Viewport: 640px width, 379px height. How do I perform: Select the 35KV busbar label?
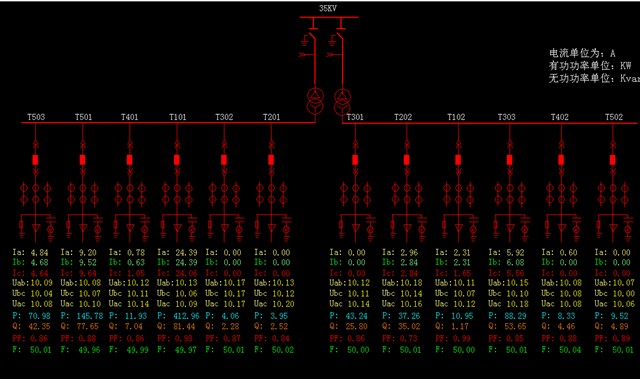click(x=328, y=8)
